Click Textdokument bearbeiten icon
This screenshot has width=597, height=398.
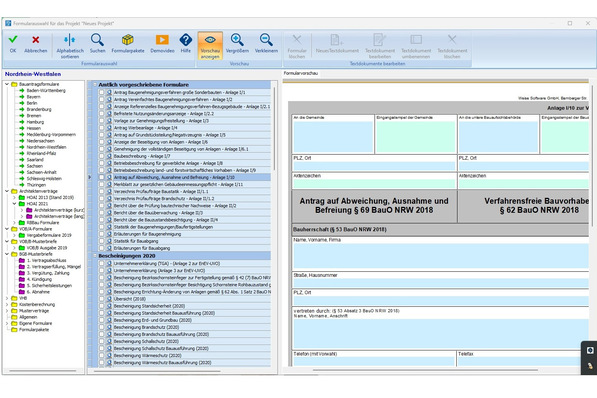(x=380, y=39)
